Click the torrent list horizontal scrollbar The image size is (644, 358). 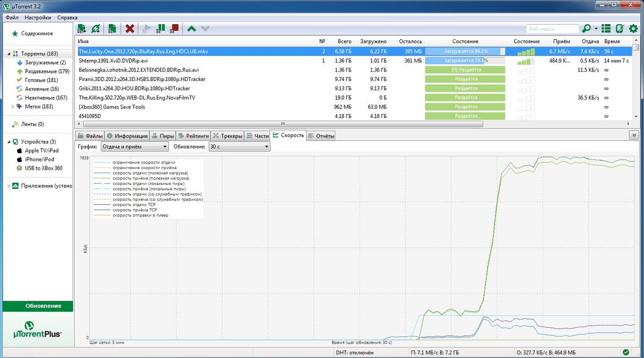click(x=283, y=123)
